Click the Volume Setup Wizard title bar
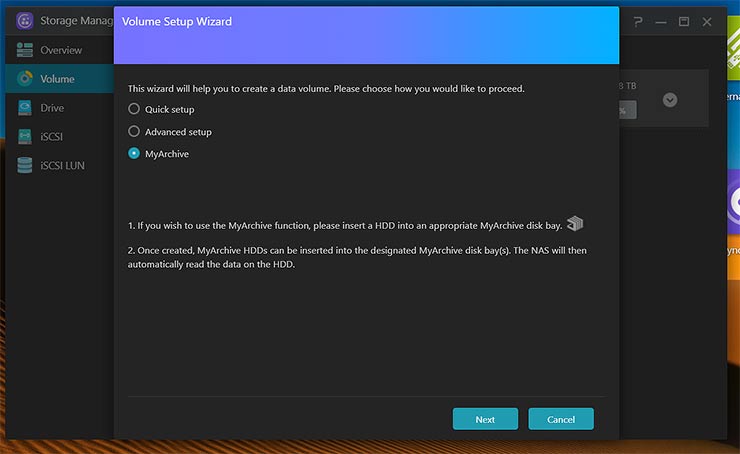Image resolution: width=740 pixels, height=454 pixels. click(366, 22)
